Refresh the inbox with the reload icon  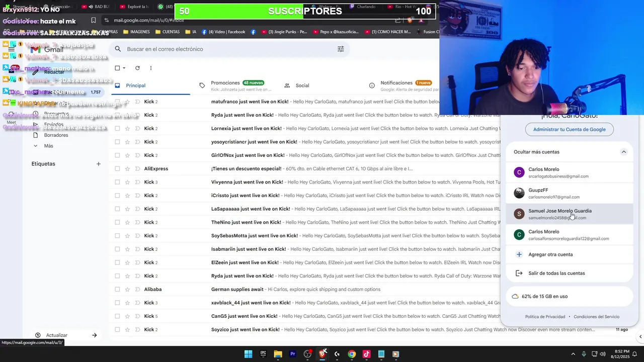point(137,68)
